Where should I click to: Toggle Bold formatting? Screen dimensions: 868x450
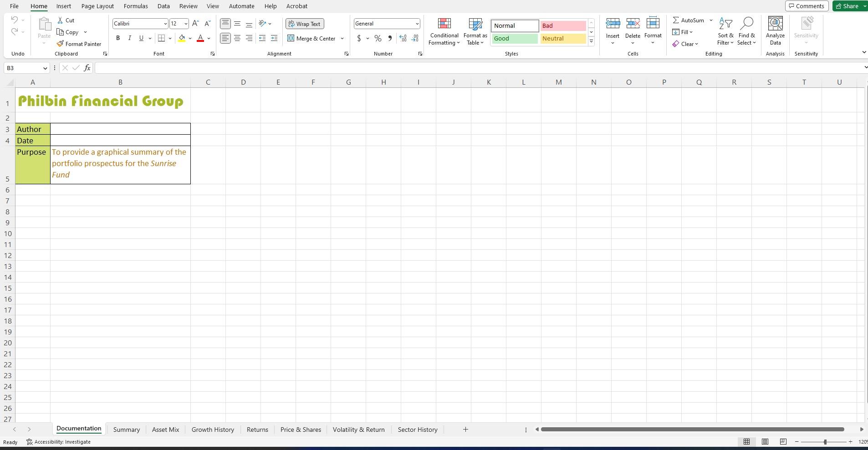(118, 39)
